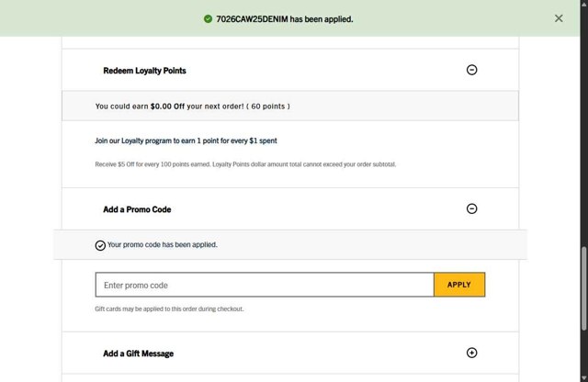Select the Add a Promo Code heading
The width and height of the screenshot is (588, 382).
click(137, 209)
